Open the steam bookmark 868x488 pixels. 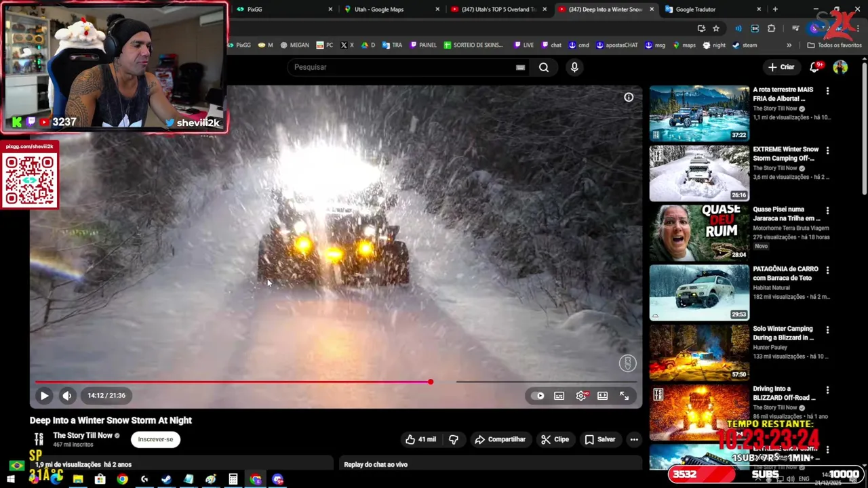tap(745, 45)
